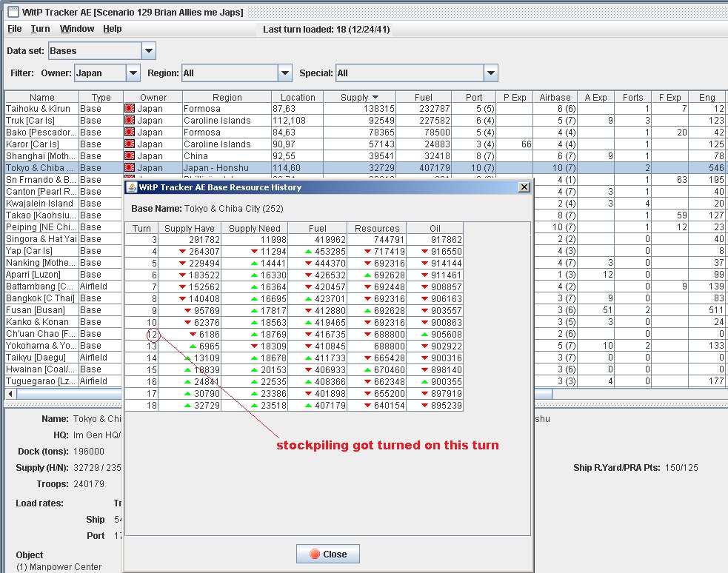Click the Turn column header in history table

[141, 228]
